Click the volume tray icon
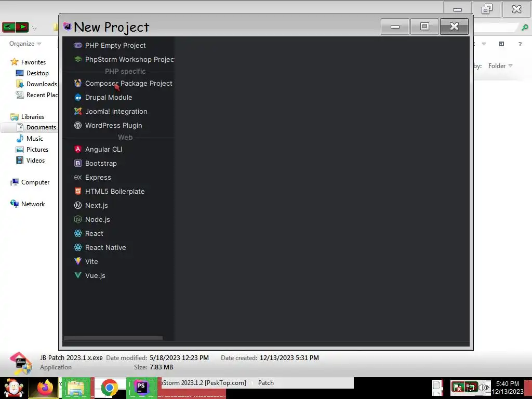This screenshot has height=399, width=532. [483, 387]
